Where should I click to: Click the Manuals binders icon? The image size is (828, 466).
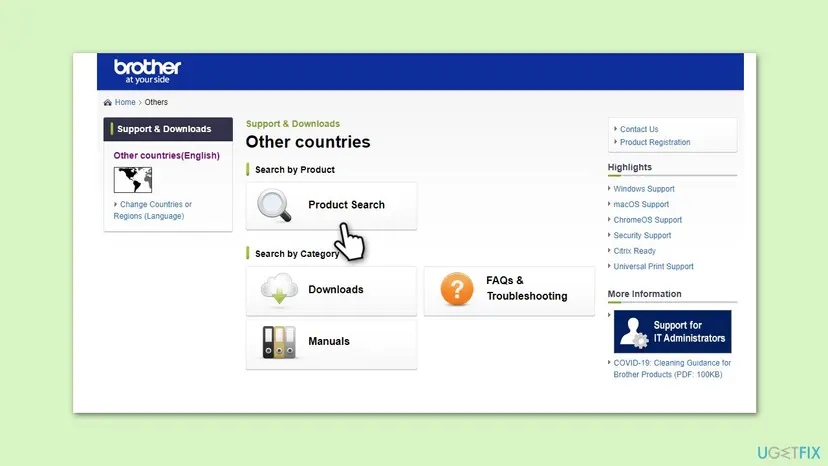279,342
